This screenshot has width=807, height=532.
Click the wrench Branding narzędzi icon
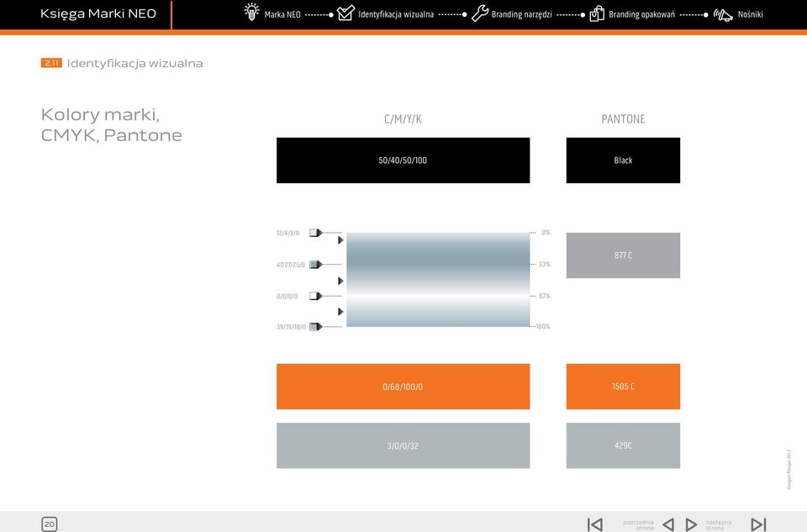coord(480,13)
